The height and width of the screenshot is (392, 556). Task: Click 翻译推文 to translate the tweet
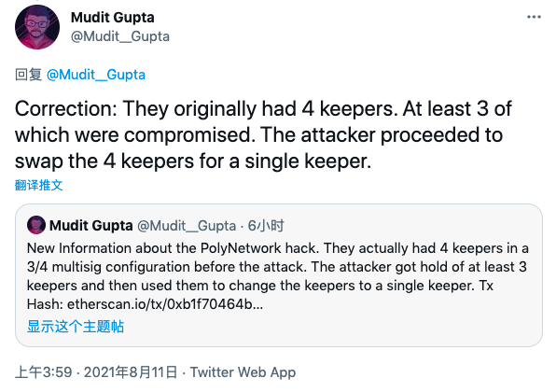click(38, 185)
